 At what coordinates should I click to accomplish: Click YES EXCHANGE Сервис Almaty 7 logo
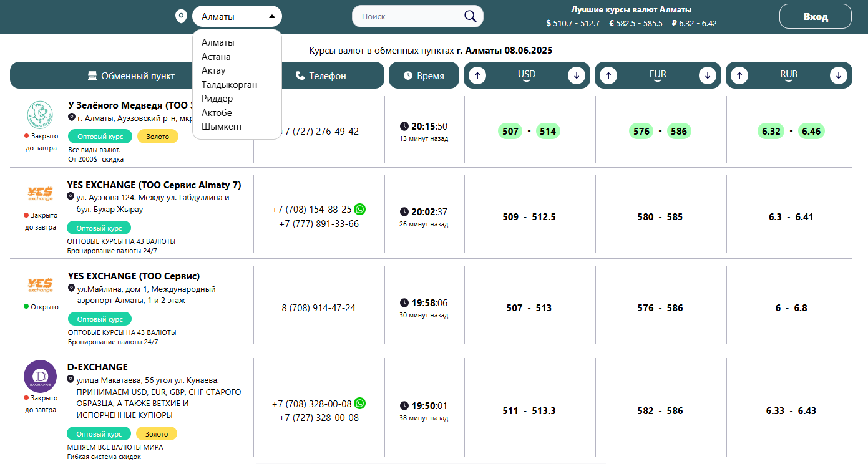click(x=41, y=193)
